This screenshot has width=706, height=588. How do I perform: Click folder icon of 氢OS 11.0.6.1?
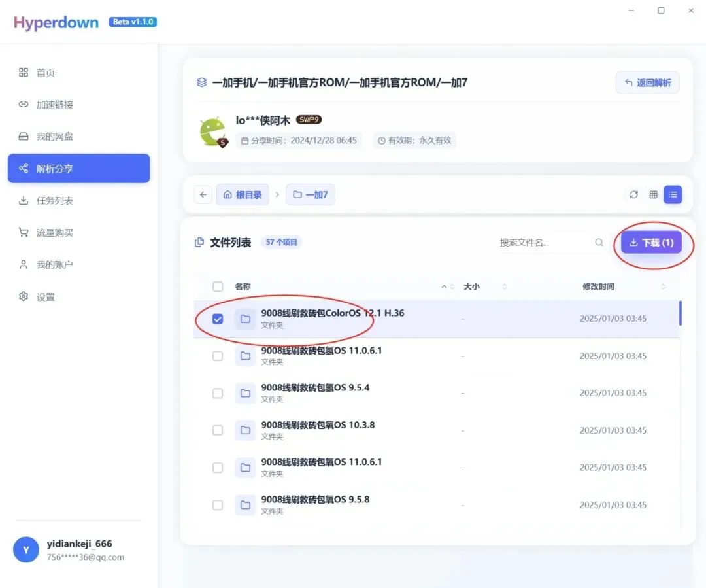point(245,356)
